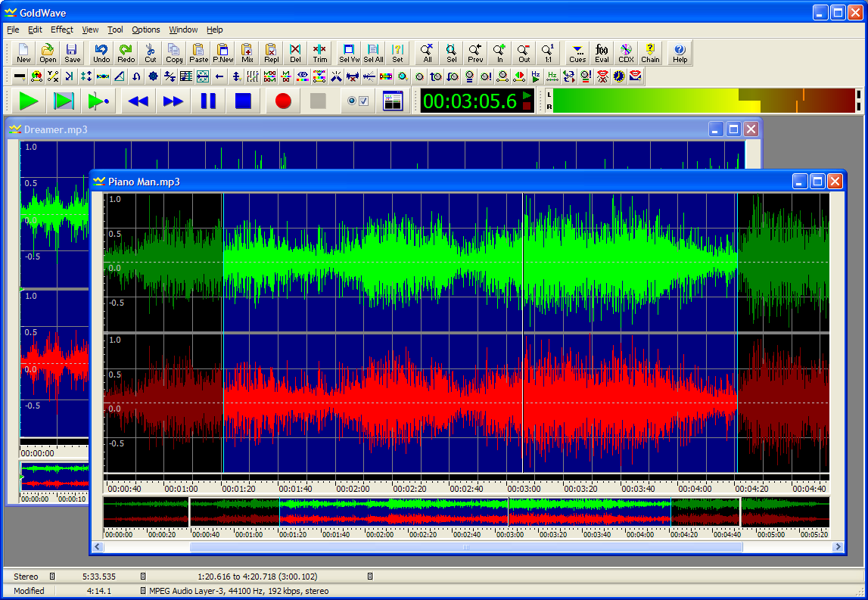Click the Cut scissors icon
868x600 pixels.
pos(151,53)
